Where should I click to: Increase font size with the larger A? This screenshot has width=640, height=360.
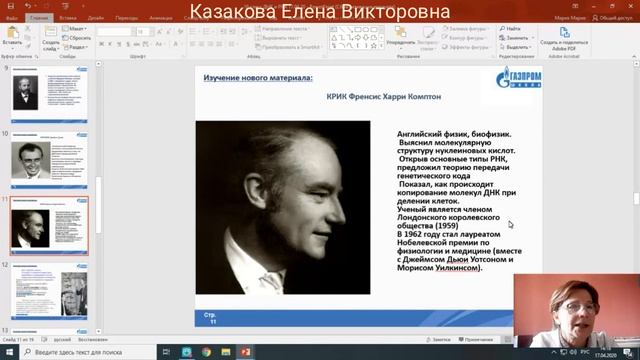point(160,31)
